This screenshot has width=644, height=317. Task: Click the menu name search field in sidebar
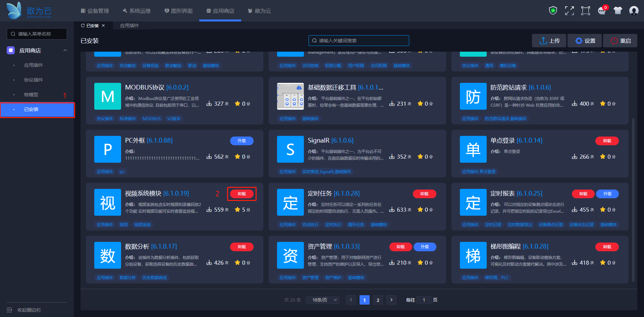[x=37, y=34]
